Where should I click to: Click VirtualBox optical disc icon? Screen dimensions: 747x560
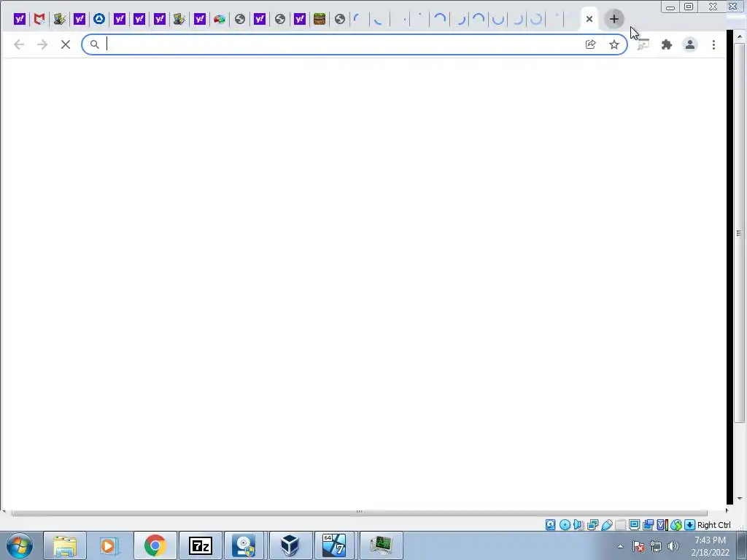(x=565, y=525)
